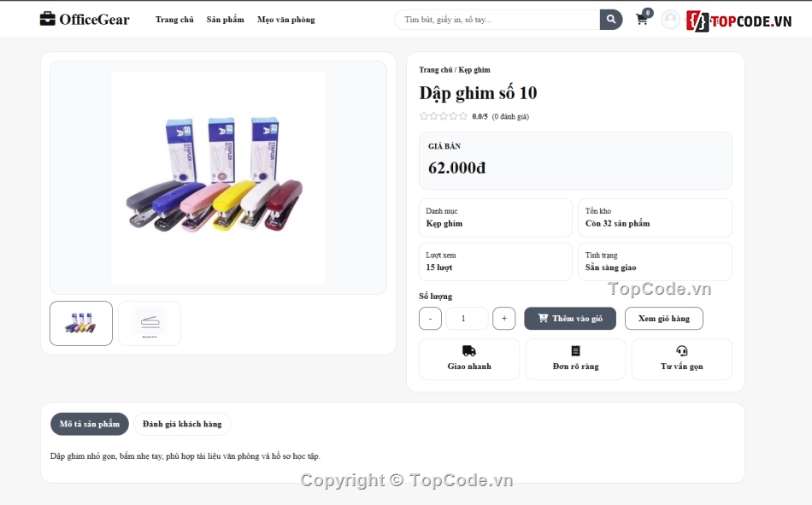
Task: Open the shopping cart icon
Action: (642, 20)
